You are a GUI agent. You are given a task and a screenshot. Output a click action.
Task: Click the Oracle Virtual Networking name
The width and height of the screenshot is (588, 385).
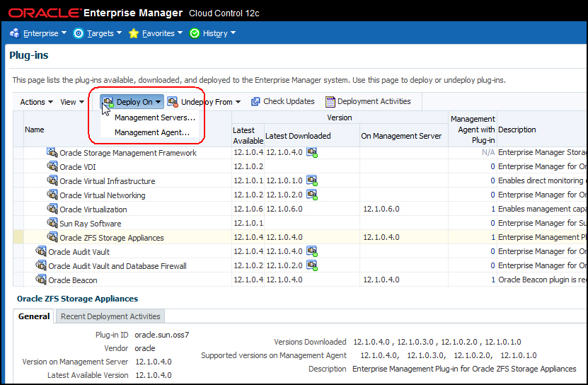(x=103, y=195)
